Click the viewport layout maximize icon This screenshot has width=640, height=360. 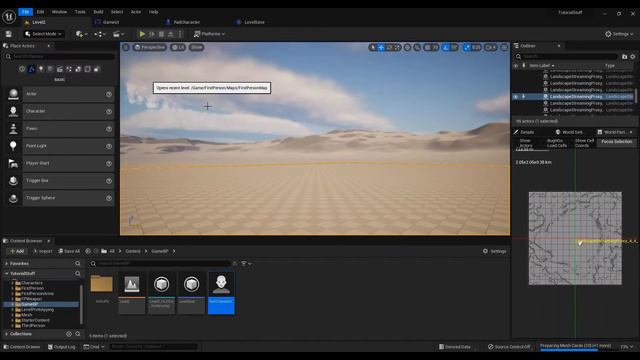(504, 47)
